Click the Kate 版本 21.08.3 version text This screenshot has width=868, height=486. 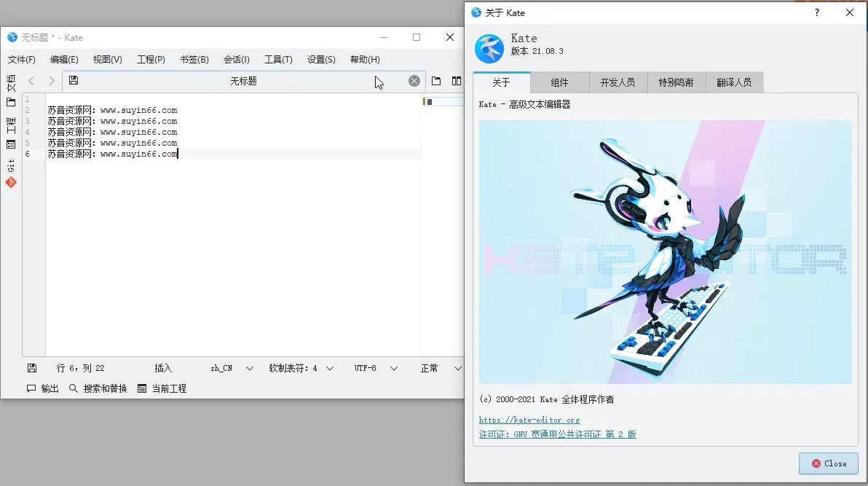coord(537,51)
